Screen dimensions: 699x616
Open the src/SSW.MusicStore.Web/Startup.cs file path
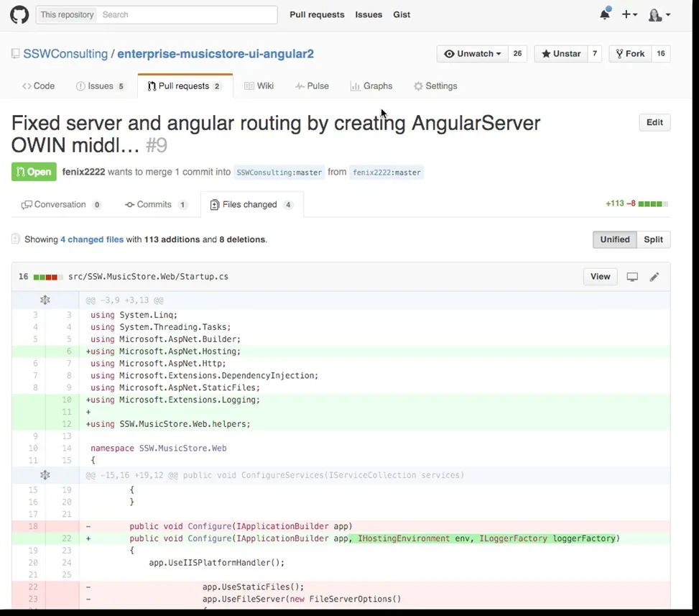(x=148, y=277)
